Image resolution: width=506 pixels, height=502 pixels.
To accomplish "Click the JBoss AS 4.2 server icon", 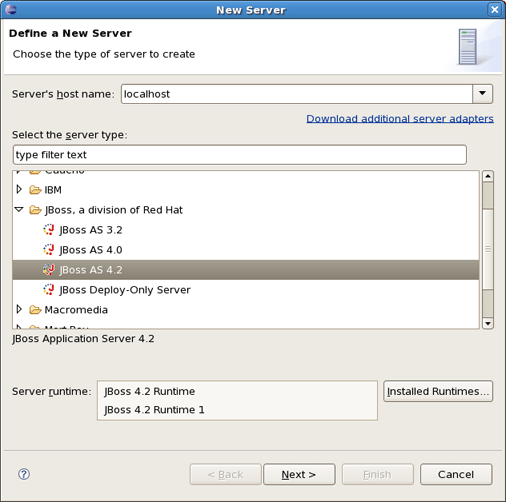I will tap(49, 270).
